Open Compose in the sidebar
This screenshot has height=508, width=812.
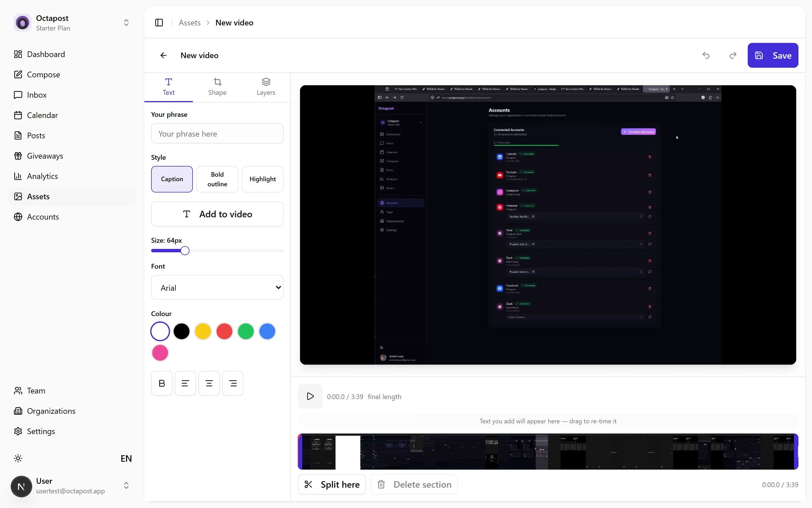72,75
